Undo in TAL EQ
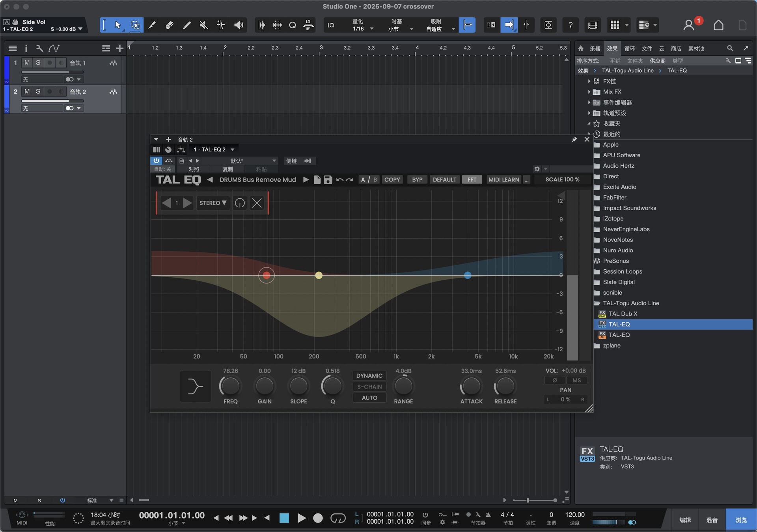Image resolution: width=757 pixels, height=532 pixels. click(339, 179)
